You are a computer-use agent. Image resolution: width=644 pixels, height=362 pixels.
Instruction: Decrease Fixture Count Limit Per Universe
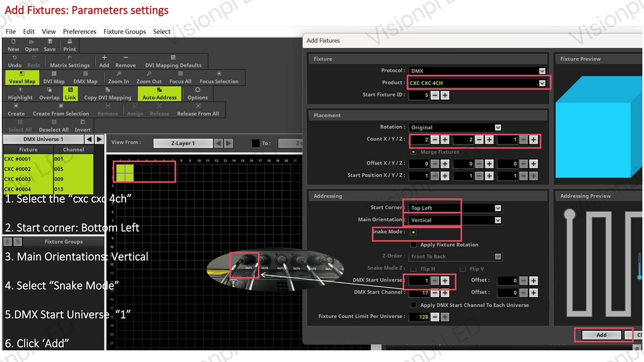pos(435,317)
